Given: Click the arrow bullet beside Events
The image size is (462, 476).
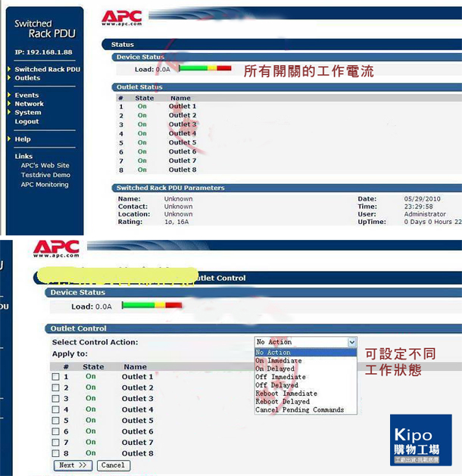Looking at the screenshot, I should coord(8,95).
